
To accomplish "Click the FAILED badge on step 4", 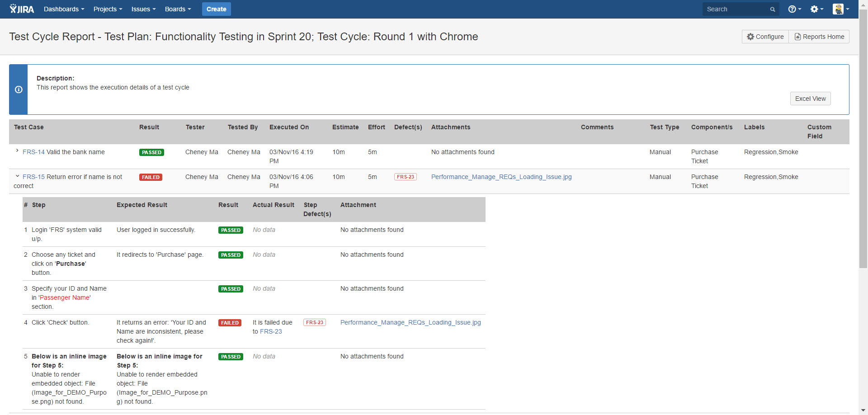I will tap(230, 323).
